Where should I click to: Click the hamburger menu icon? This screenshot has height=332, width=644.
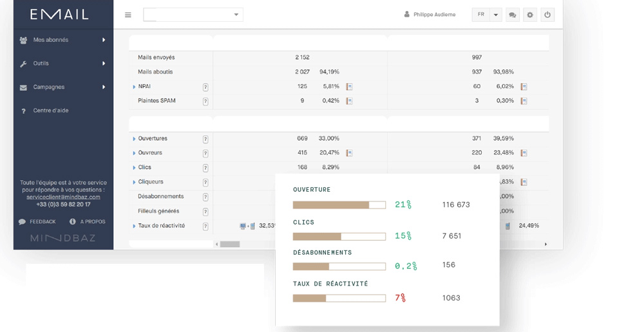coord(128,15)
